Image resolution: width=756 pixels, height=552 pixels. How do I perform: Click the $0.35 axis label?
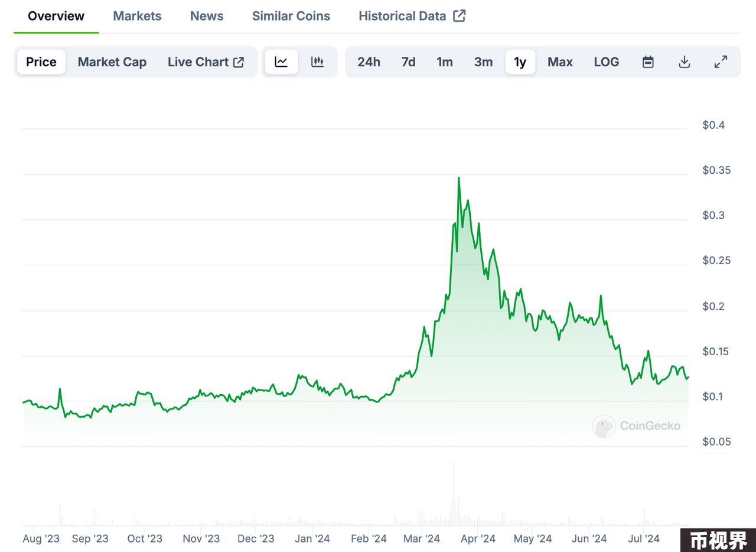click(x=716, y=170)
